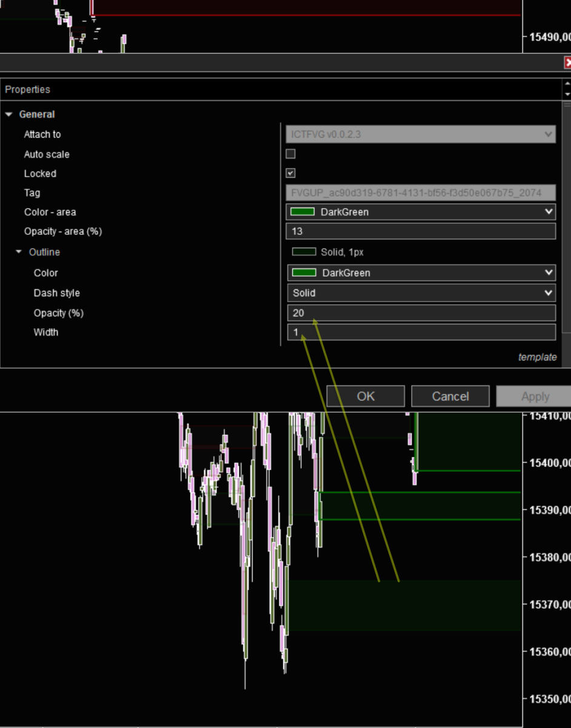Screen dimensions: 571x728
Task: Edit the Outline Opacity (%) field
Action: click(x=421, y=313)
